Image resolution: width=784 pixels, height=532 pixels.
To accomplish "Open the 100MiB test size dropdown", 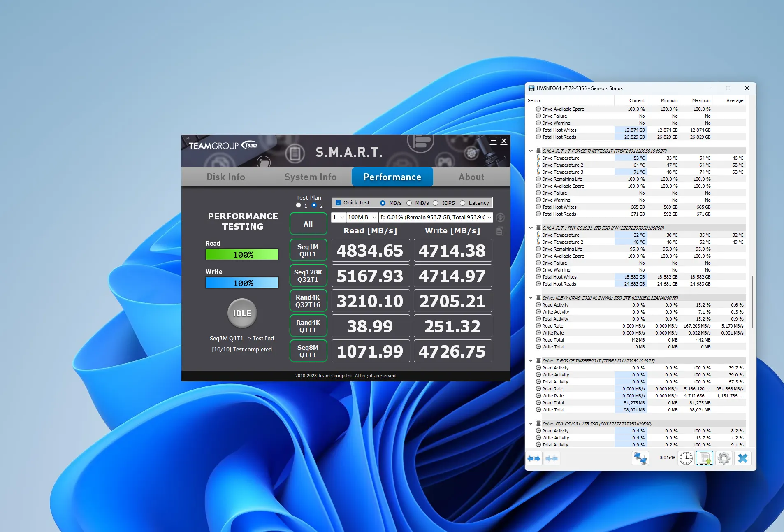I will [x=362, y=217].
